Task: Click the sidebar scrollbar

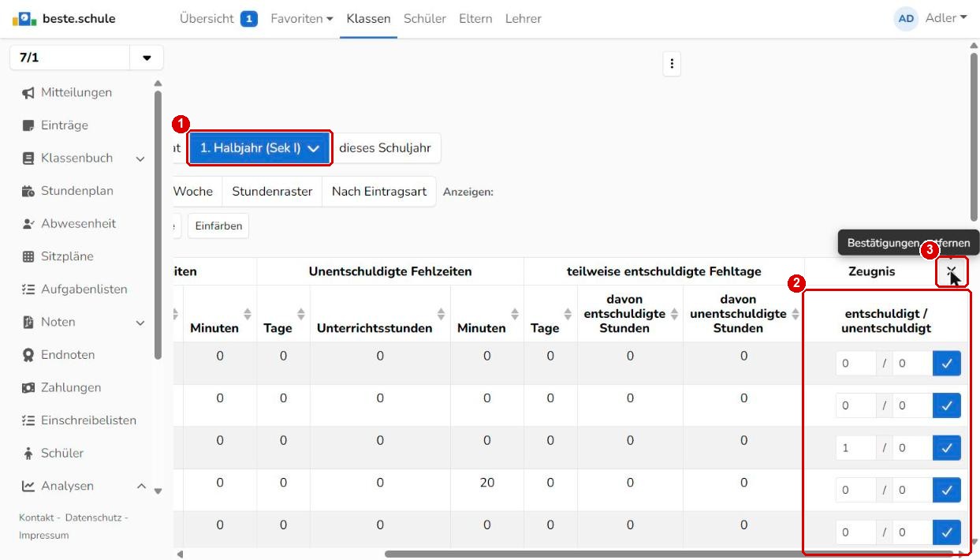Action: (158, 225)
